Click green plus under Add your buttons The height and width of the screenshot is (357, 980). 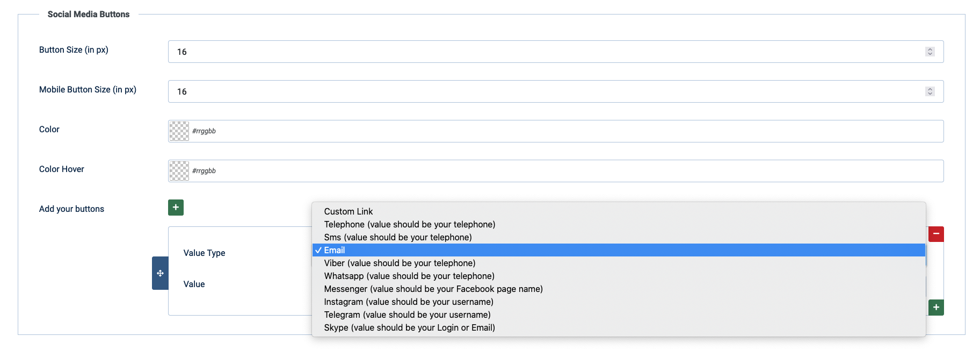(x=176, y=208)
